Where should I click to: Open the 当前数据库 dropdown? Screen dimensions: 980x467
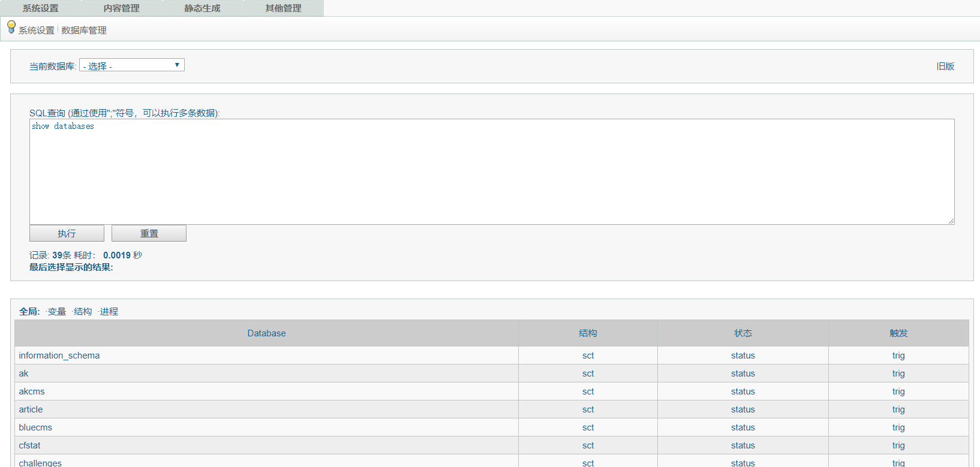point(131,65)
